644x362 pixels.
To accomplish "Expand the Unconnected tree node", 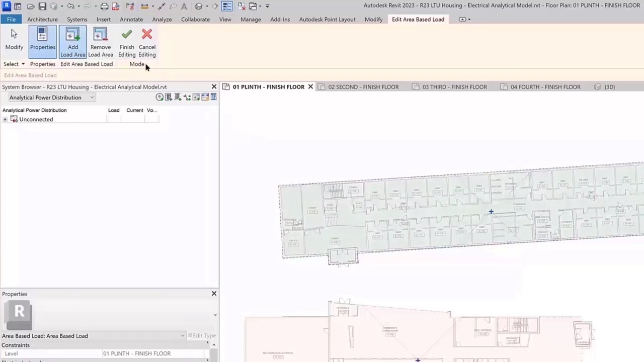I will coord(5,119).
